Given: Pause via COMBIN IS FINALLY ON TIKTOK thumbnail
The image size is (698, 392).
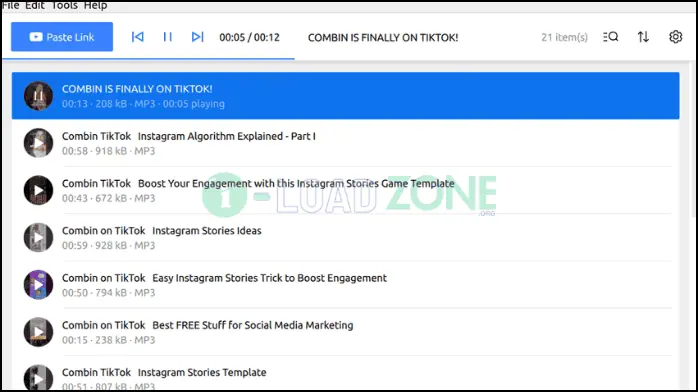Looking at the screenshot, I should (38, 96).
